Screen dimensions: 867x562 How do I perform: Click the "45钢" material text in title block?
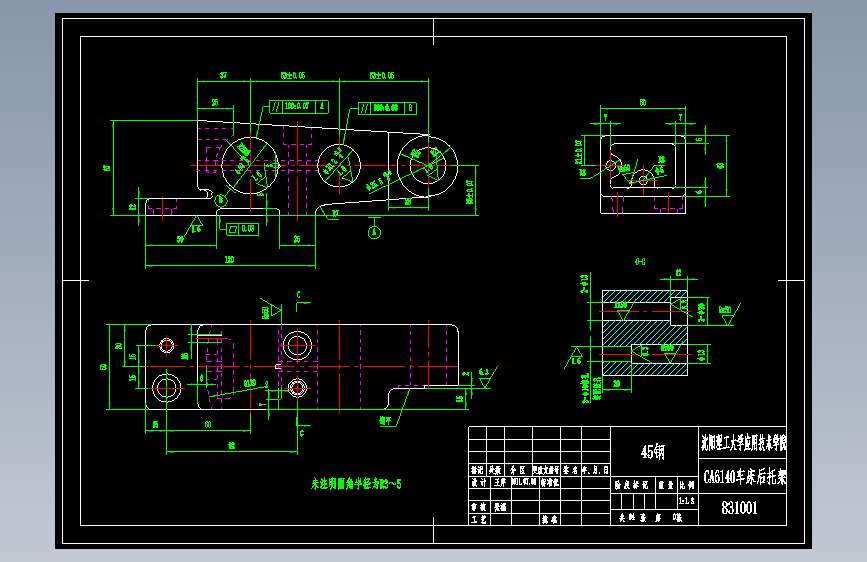coord(652,452)
